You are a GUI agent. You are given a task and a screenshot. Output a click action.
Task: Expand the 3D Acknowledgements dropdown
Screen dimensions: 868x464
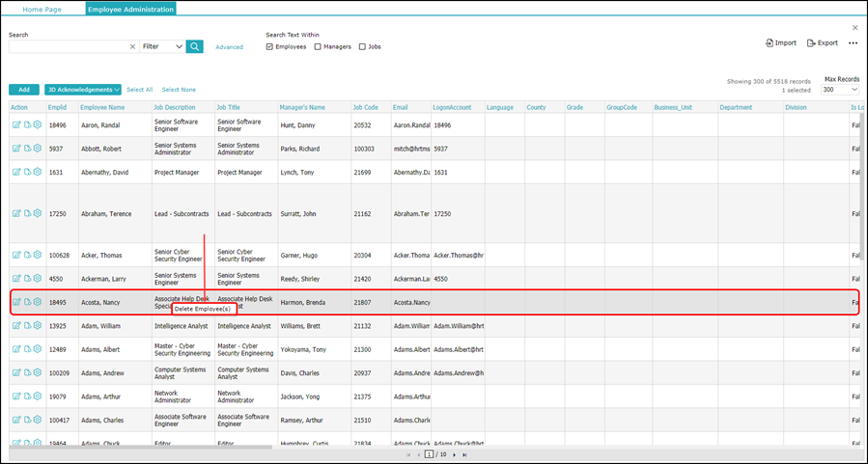tap(83, 90)
